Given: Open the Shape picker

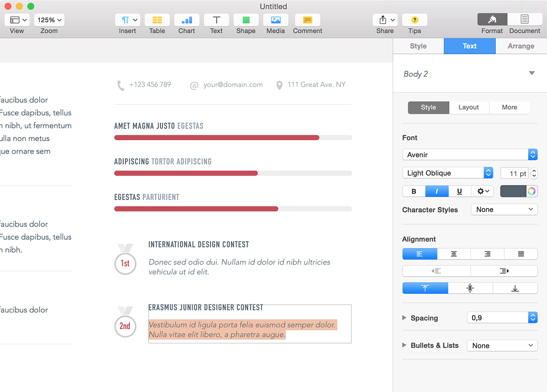Looking at the screenshot, I should coord(246,20).
